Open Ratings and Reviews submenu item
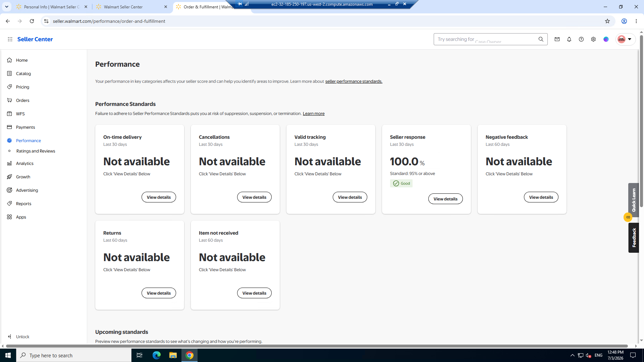 pyautogui.click(x=36, y=151)
